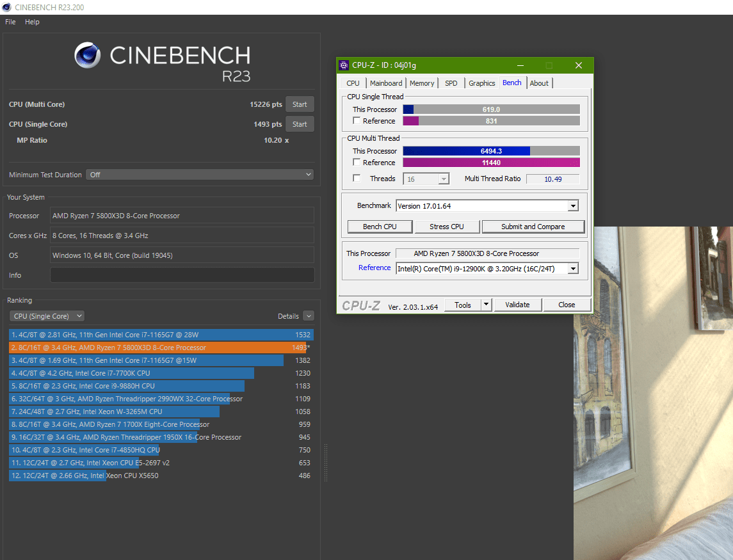The height and width of the screenshot is (560, 733).
Task: Open the Tools dropdown arrow in CPU-Z
Action: [x=486, y=305]
